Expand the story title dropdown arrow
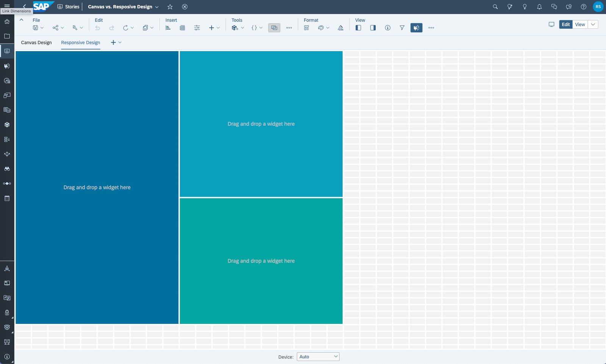 point(157,7)
